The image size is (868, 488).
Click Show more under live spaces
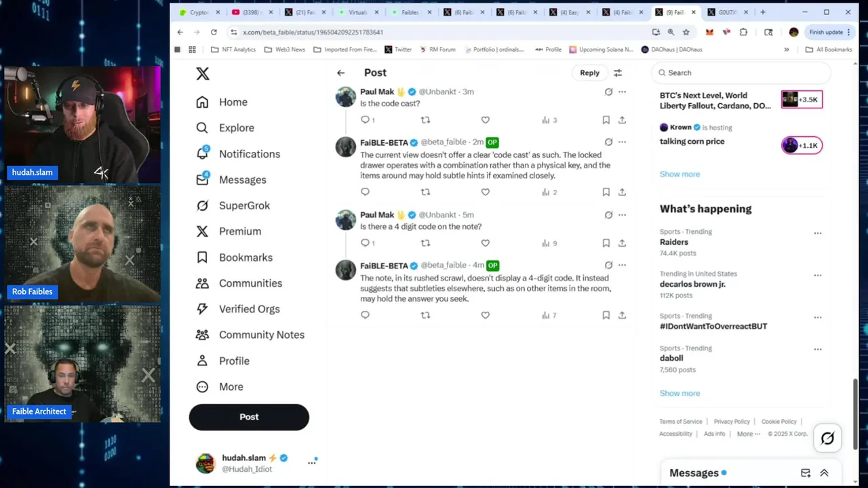click(679, 174)
